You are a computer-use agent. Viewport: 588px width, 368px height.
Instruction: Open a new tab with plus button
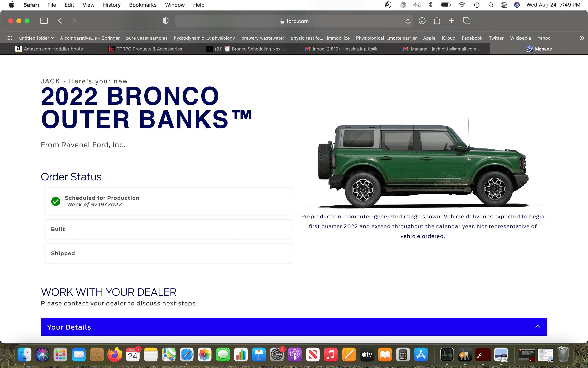click(x=451, y=21)
